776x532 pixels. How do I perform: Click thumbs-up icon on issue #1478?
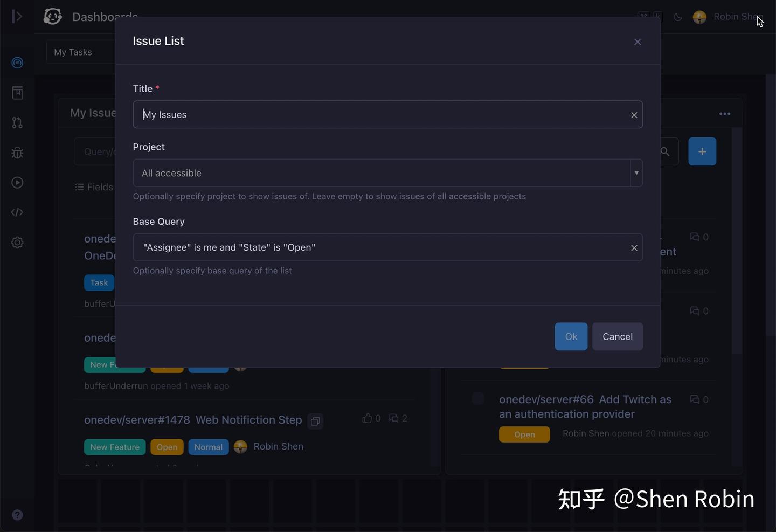coord(367,418)
